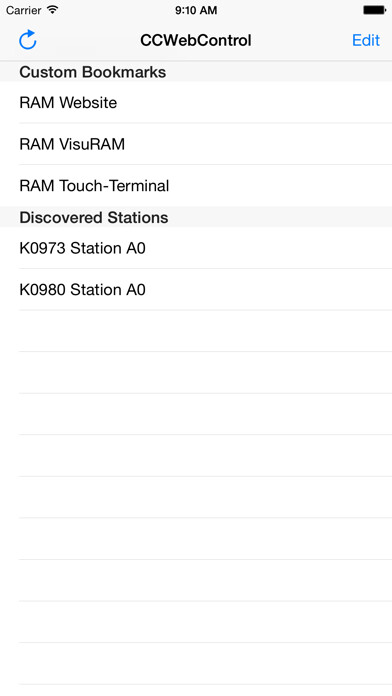This screenshot has width=392, height=696.
Task: Tap the Discovered Stations section header
Action: click(x=196, y=218)
